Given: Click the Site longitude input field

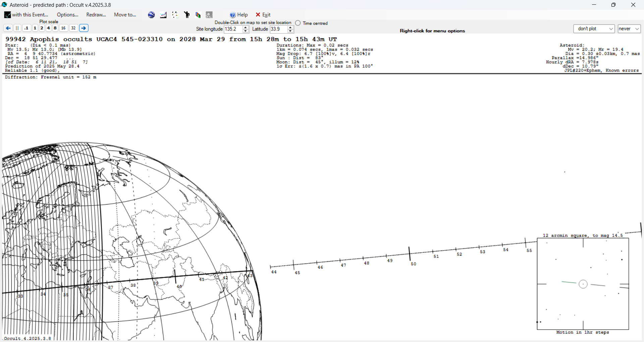Looking at the screenshot, I should point(233,29).
